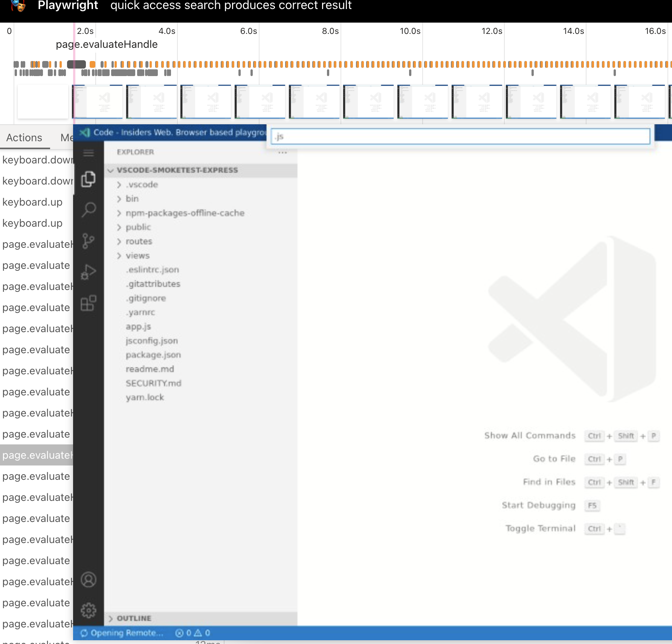
Task: Click the quick access search input field
Action: 460,136
